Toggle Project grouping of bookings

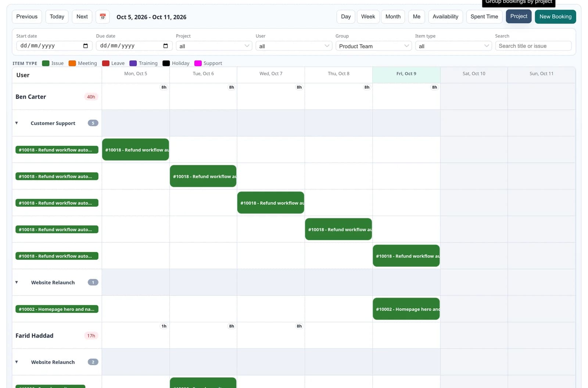click(519, 16)
